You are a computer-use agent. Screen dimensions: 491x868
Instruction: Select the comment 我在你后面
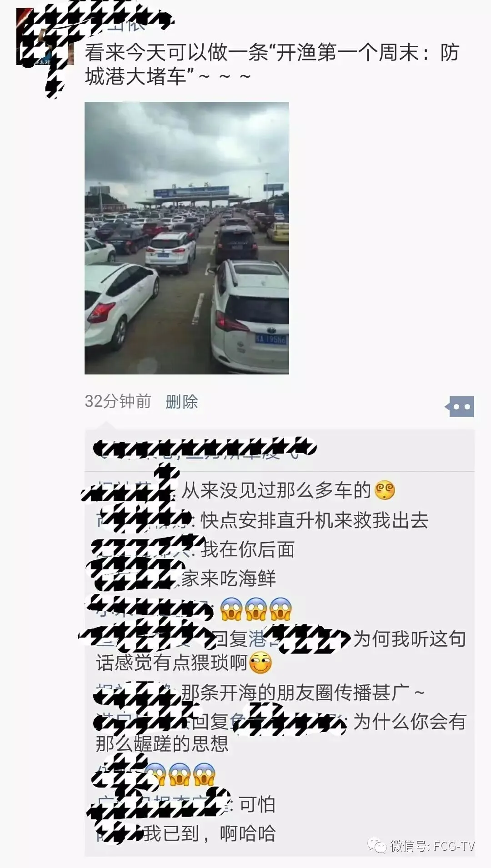[x=248, y=549]
